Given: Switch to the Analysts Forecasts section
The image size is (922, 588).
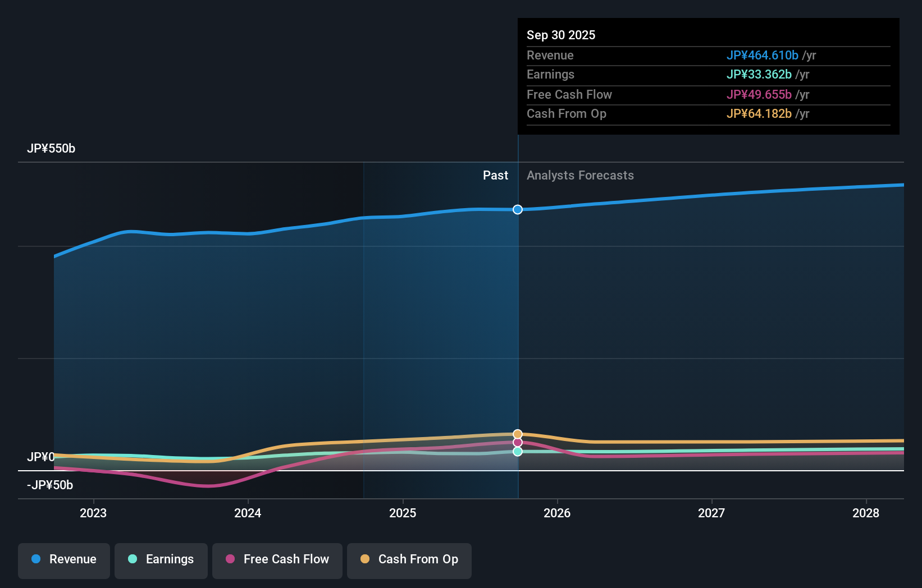Looking at the screenshot, I should (580, 175).
